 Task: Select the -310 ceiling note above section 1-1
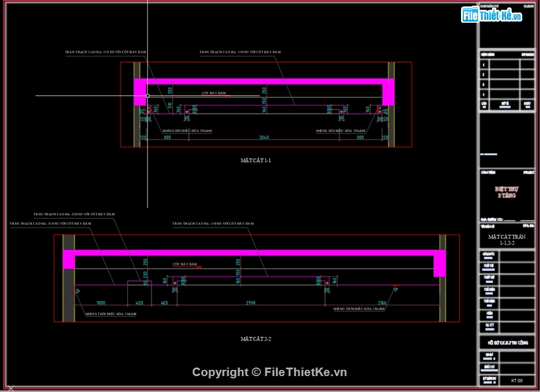click(x=105, y=52)
